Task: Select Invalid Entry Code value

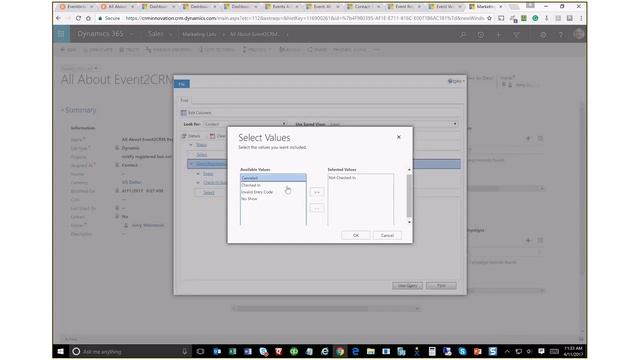Action: click(x=257, y=192)
